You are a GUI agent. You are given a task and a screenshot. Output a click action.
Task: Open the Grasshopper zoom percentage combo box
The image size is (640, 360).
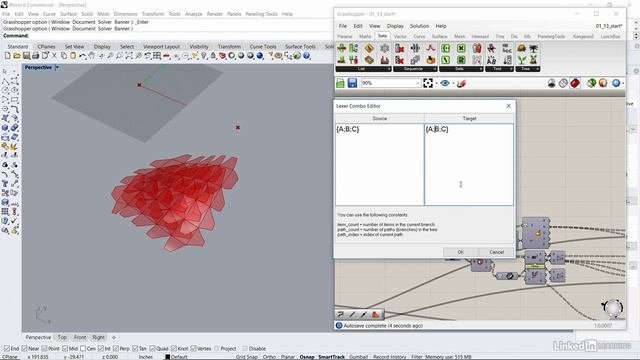coord(391,83)
